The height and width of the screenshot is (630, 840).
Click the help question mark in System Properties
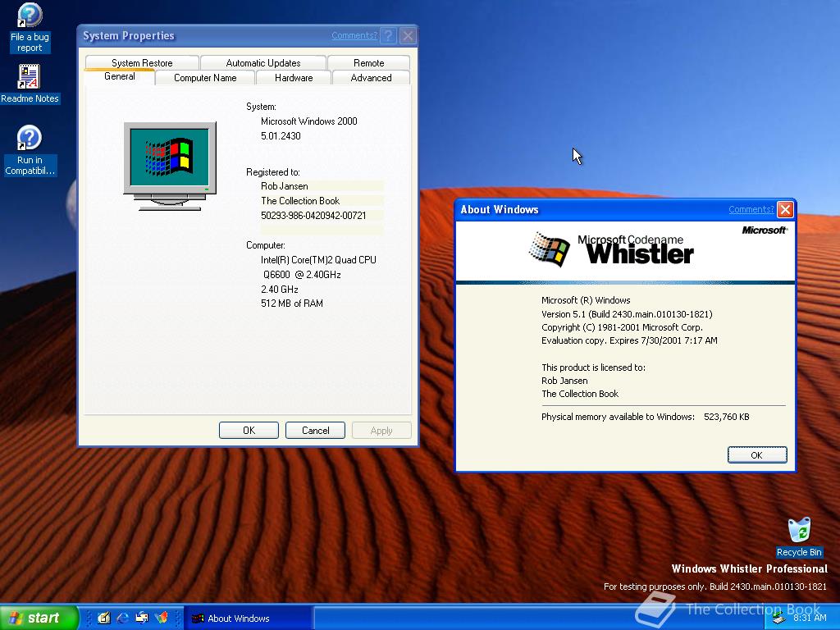click(389, 35)
